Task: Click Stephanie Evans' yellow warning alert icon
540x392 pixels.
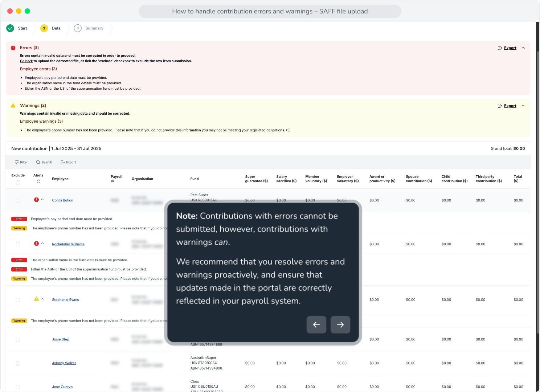Action: tap(36, 299)
